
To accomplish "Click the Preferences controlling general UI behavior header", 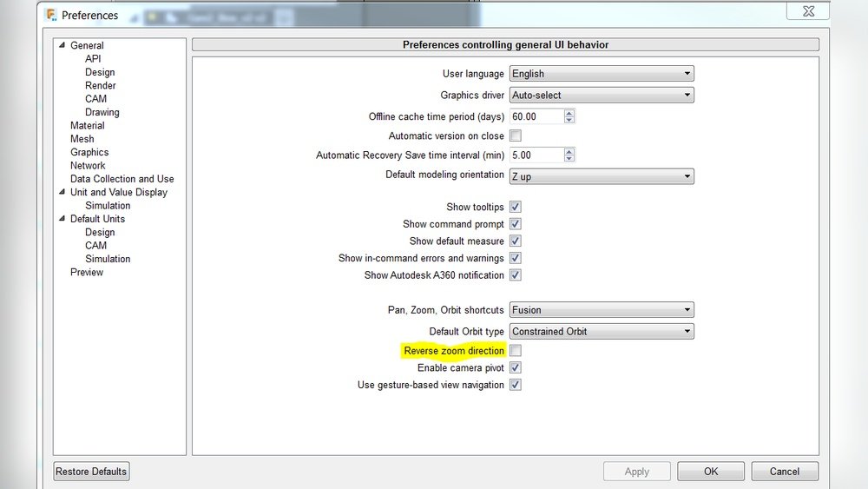I will point(505,45).
